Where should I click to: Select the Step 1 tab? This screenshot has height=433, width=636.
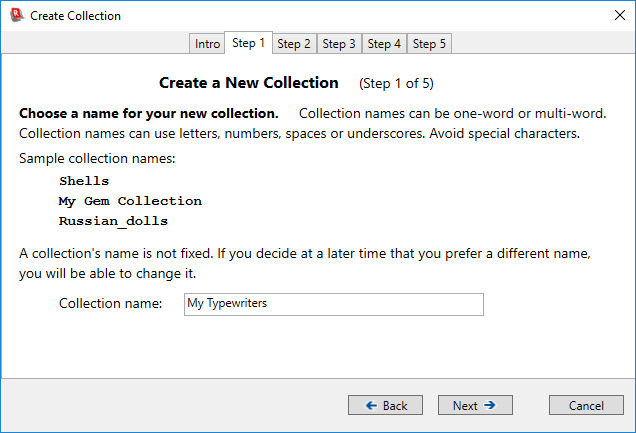coord(249,43)
